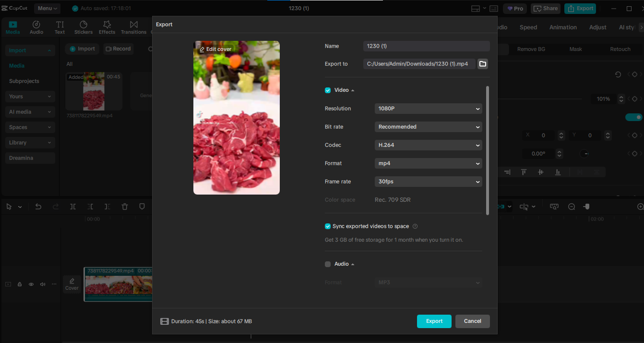Click the Cover button on the timeline track
Image resolution: width=644 pixels, height=343 pixels.
[x=72, y=284]
